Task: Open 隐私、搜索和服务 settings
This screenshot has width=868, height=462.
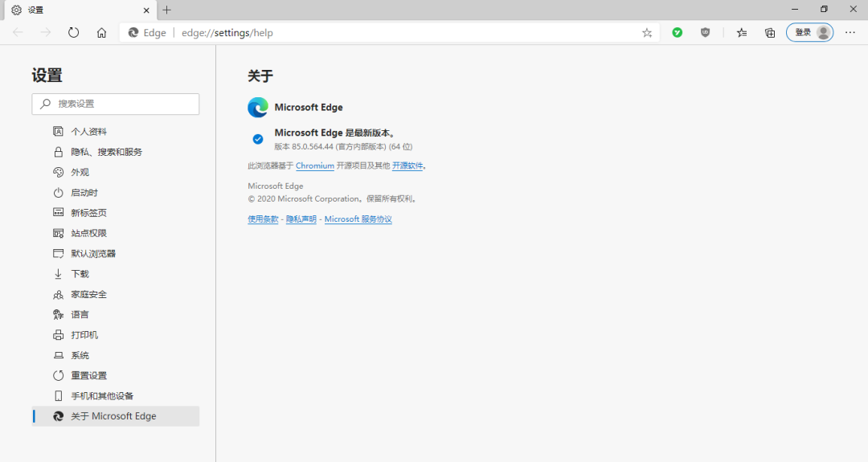Action: click(106, 152)
